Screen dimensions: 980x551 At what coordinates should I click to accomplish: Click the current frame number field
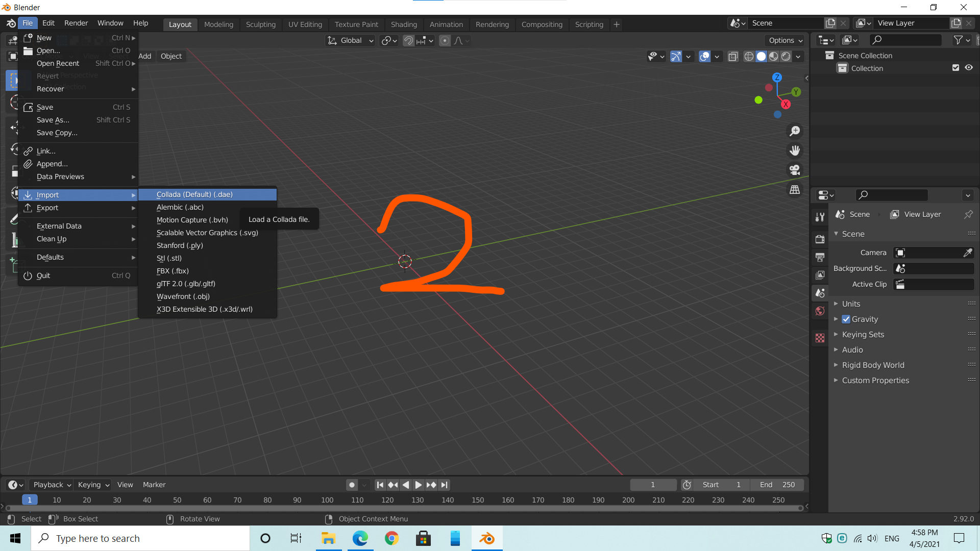coord(653,485)
